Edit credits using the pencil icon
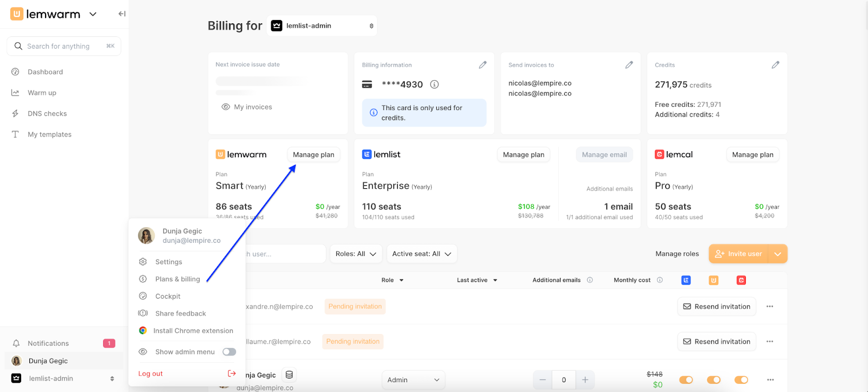The height and width of the screenshot is (392, 868). click(775, 65)
